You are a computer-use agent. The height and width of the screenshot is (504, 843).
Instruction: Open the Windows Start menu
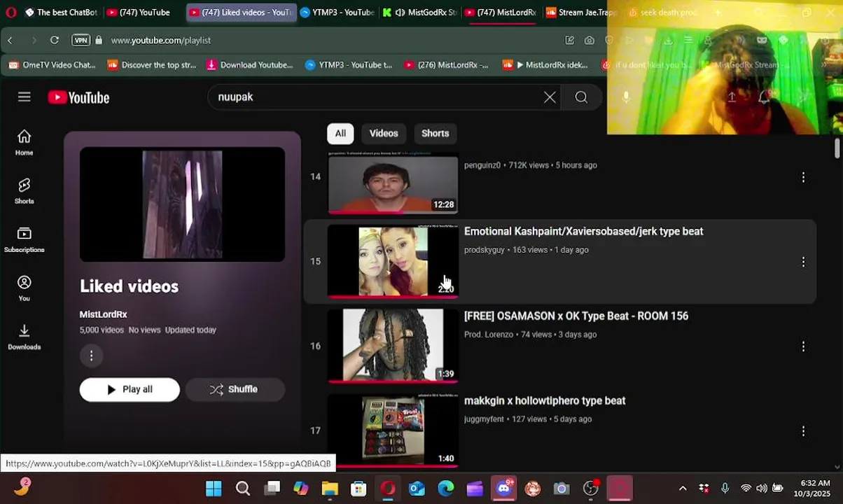click(214, 489)
